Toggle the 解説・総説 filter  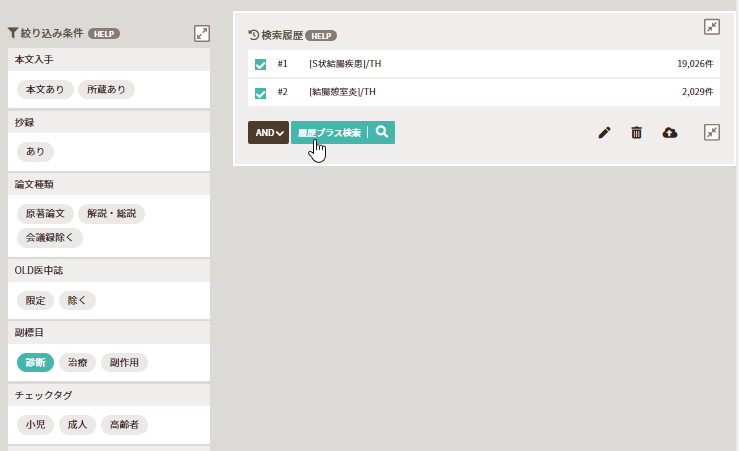[x=111, y=213]
